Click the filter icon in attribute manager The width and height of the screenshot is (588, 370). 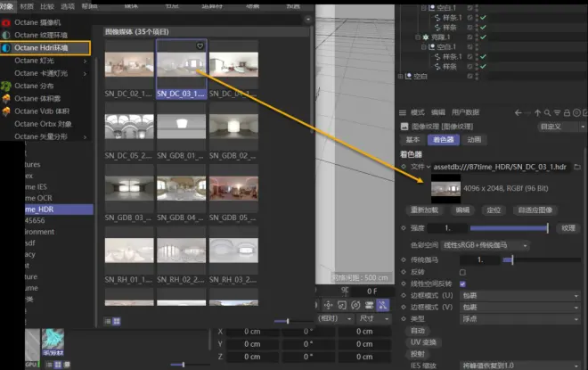[x=557, y=112]
